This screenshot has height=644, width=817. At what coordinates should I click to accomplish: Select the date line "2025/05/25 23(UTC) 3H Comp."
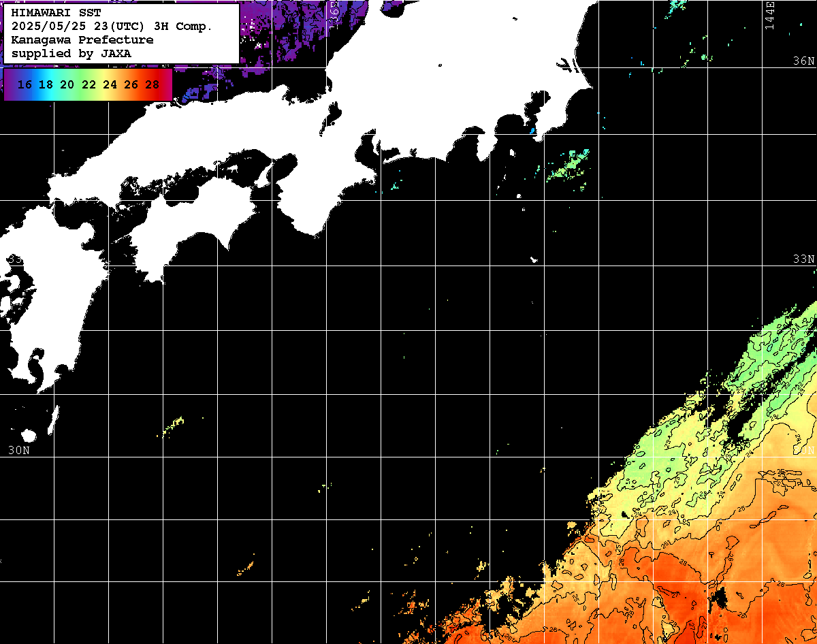tap(112, 26)
